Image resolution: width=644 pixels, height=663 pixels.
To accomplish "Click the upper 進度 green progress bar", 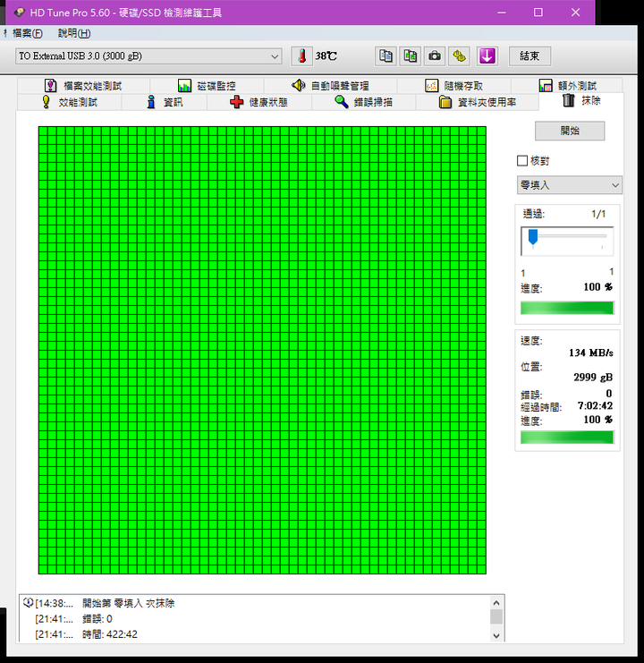I will [567, 308].
